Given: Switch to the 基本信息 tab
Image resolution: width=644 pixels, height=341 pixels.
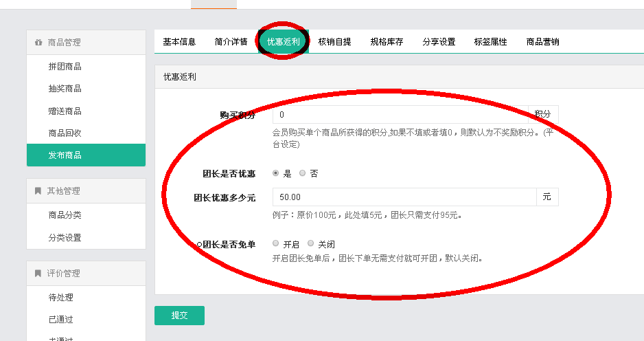Looking at the screenshot, I should click(179, 42).
